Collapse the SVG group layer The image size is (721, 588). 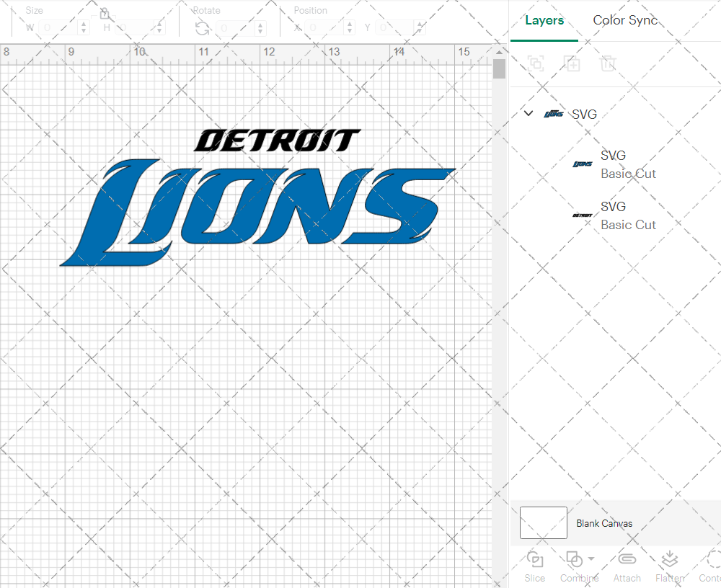[x=528, y=113]
